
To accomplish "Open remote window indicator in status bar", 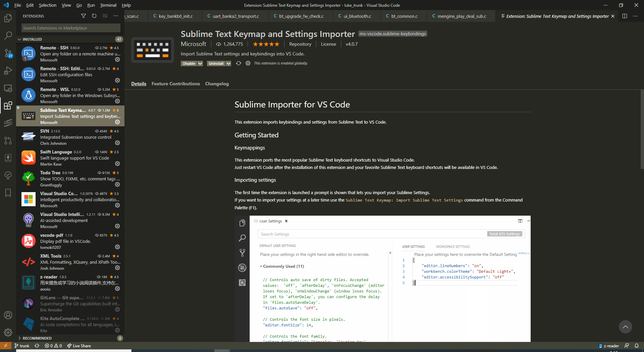I will click(x=6, y=346).
